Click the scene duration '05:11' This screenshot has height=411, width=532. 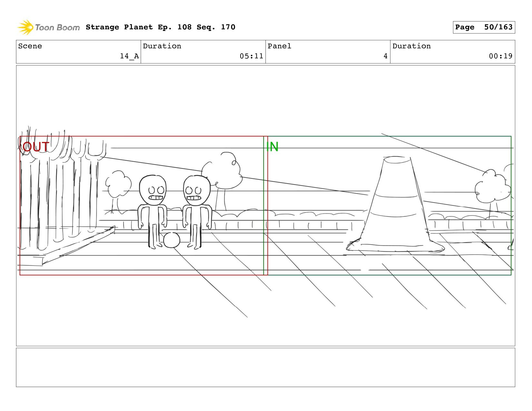(x=251, y=56)
